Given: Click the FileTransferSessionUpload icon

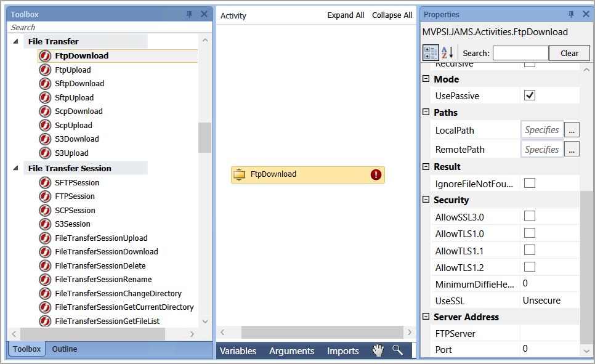Looking at the screenshot, I should 45,238.
